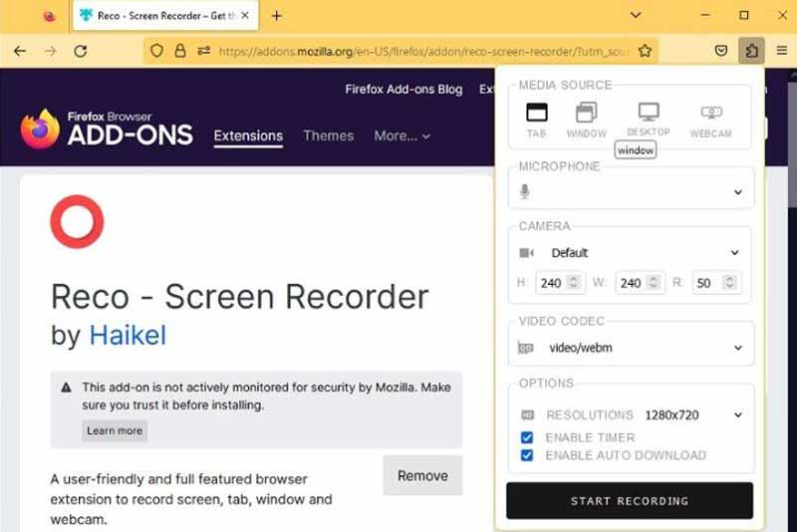Screen dimensions: 797x532
Task: Save page to Pocket icon
Action: point(720,50)
